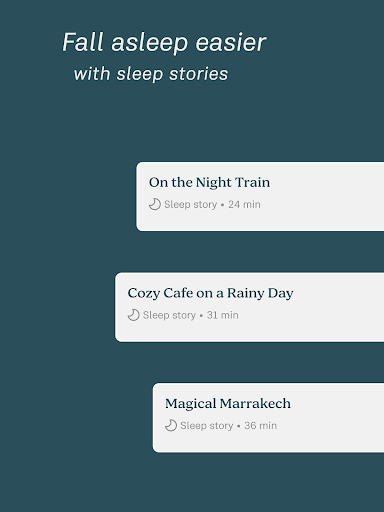
Task: Open Cozy Cafe on a Rainy Day
Action: pyautogui.click(x=210, y=293)
